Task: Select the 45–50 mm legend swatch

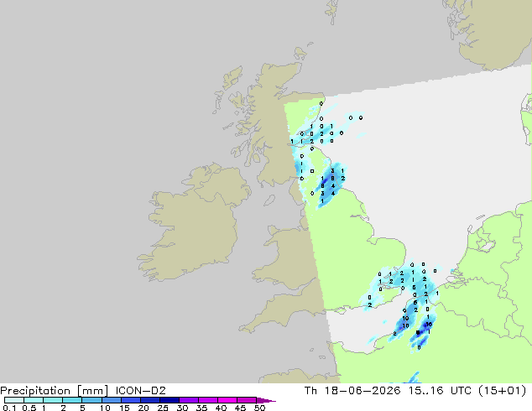Action: (x=247, y=400)
